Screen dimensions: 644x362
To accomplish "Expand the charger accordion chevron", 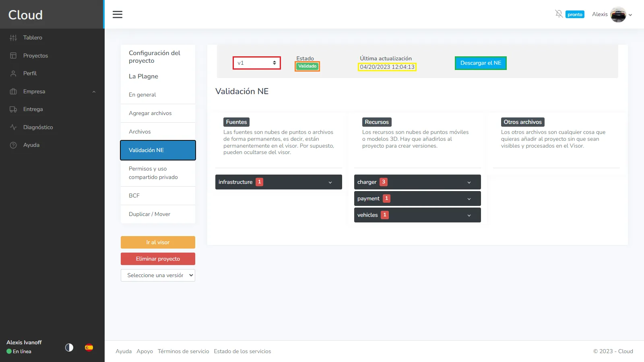I will [x=469, y=182].
